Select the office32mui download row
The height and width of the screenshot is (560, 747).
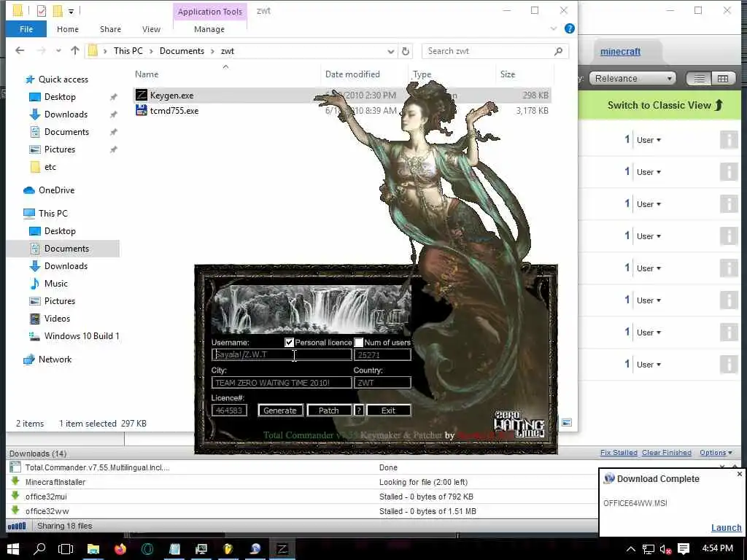click(x=300, y=497)
